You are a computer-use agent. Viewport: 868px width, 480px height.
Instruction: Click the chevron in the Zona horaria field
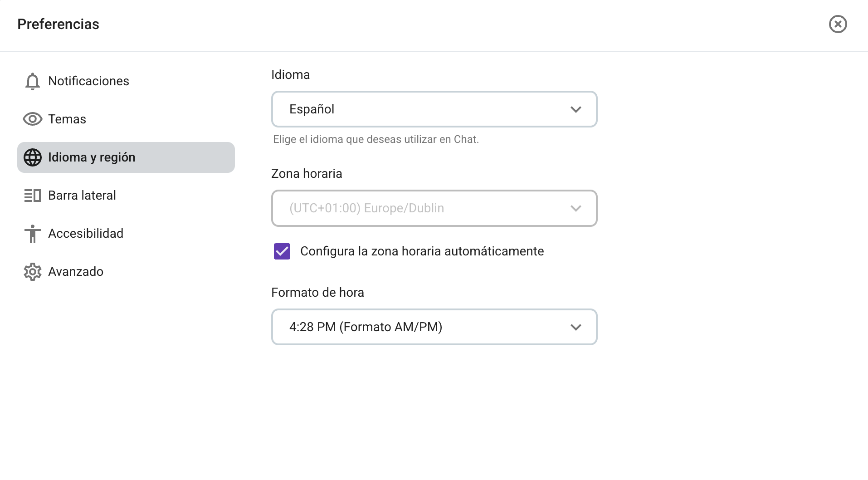pyautogui.click(x=575, y=208)
